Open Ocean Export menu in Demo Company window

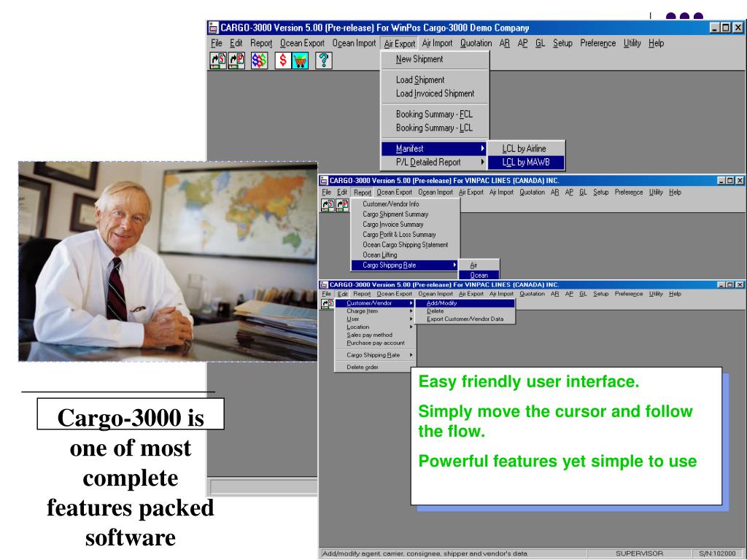302,43
